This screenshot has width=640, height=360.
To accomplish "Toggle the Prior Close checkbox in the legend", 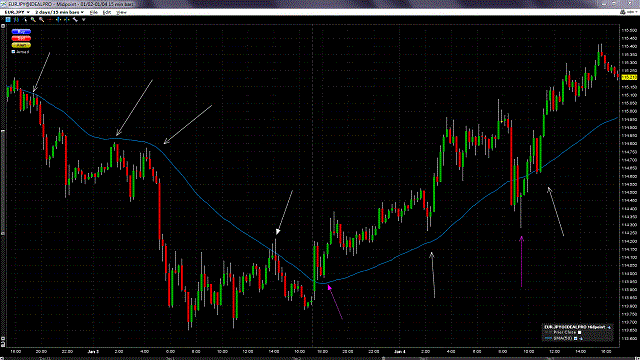I will tap(580, 332).
